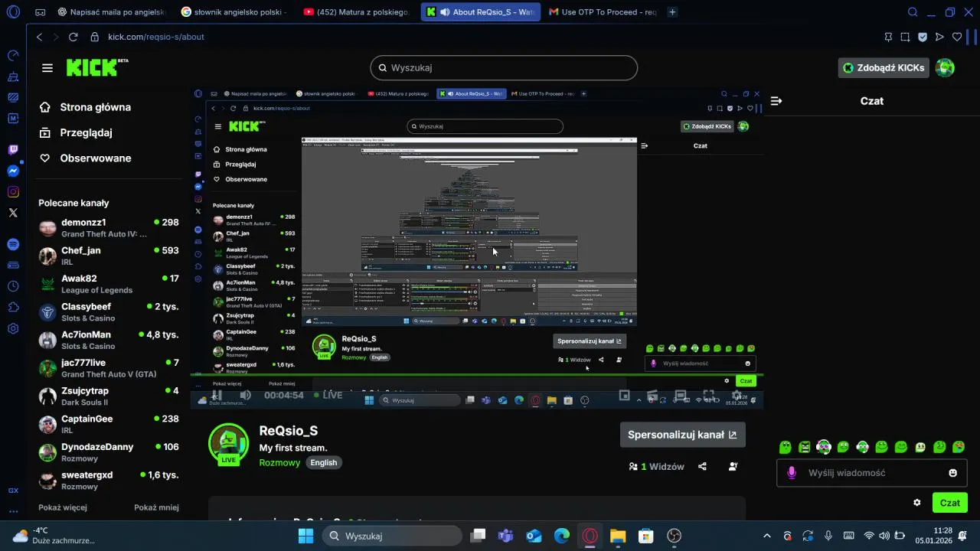Open File Explorer from taskbar
Image resolution: width=980 pixels, height=551 pixels.
[618, 536]
